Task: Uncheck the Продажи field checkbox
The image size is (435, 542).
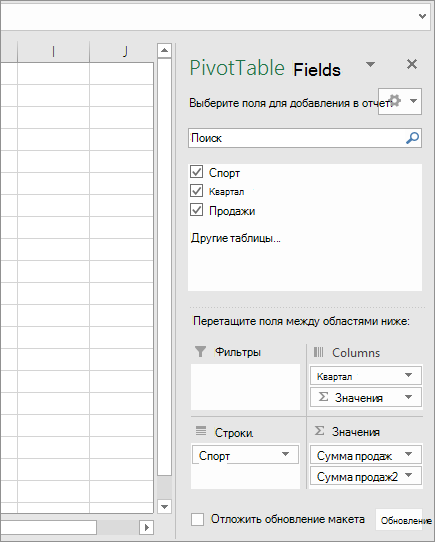Action: [x=196, y=210]
